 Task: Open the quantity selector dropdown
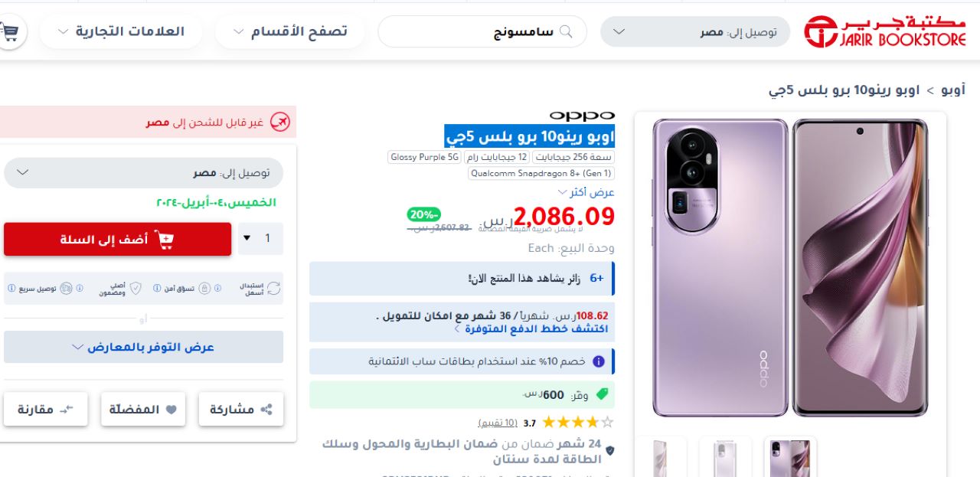260,239
